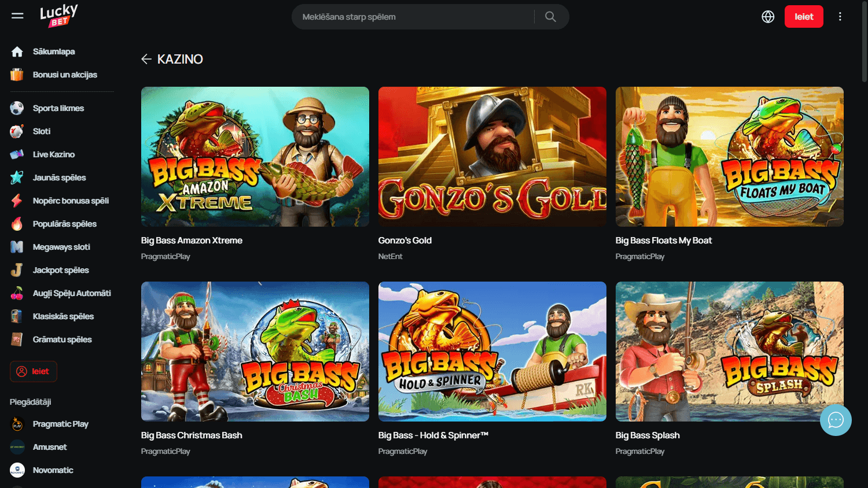Click the Jackpot spēles J icon
The width and height of the screenshot is (868, 488).
tap(17, 270)
